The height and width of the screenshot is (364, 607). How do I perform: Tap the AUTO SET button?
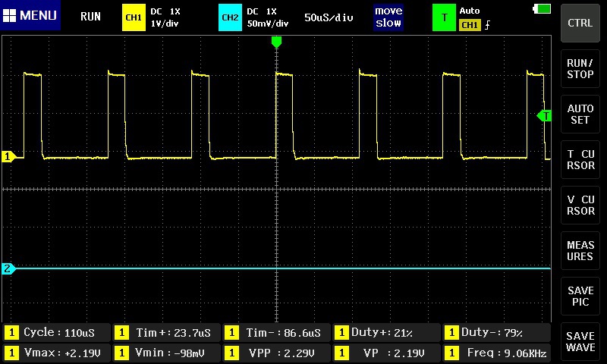(x=580, y=114)
